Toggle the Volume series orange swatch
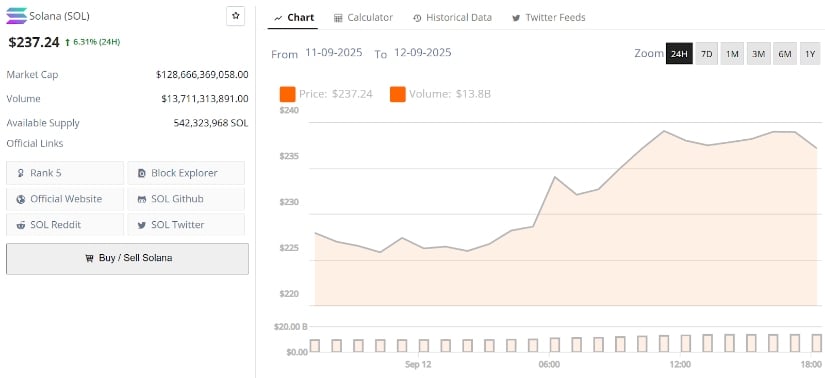 pyautogui.click(x=398, y=94)
